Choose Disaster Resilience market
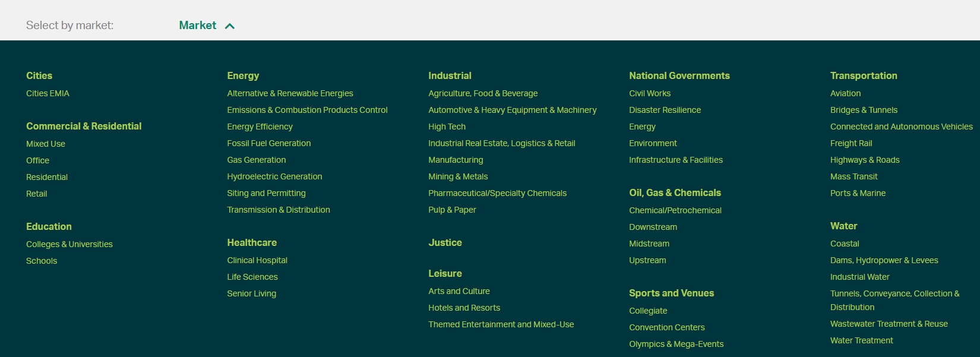980x357 pixels. click(665, 110)
